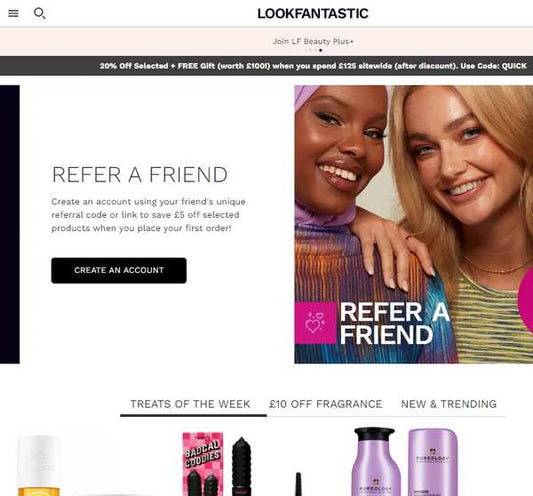
Task: Show the previous dark slide at left edge
Action: [x=10, y=224]
